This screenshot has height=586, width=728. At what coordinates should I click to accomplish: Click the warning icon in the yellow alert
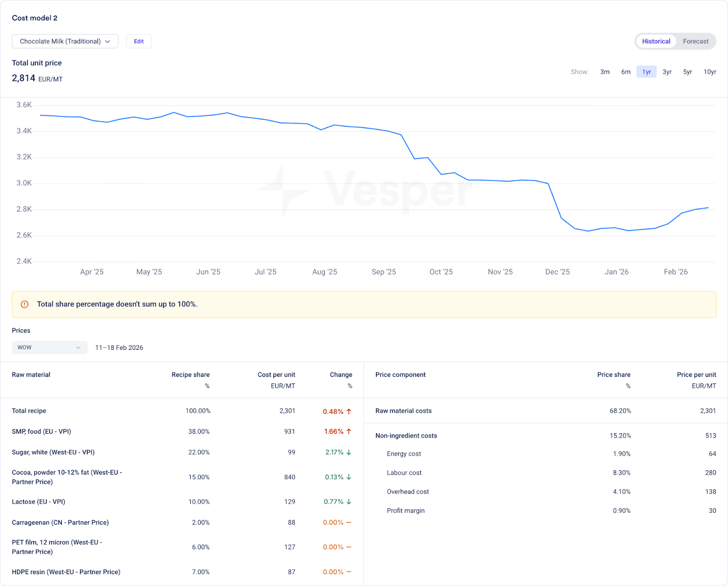25,304
